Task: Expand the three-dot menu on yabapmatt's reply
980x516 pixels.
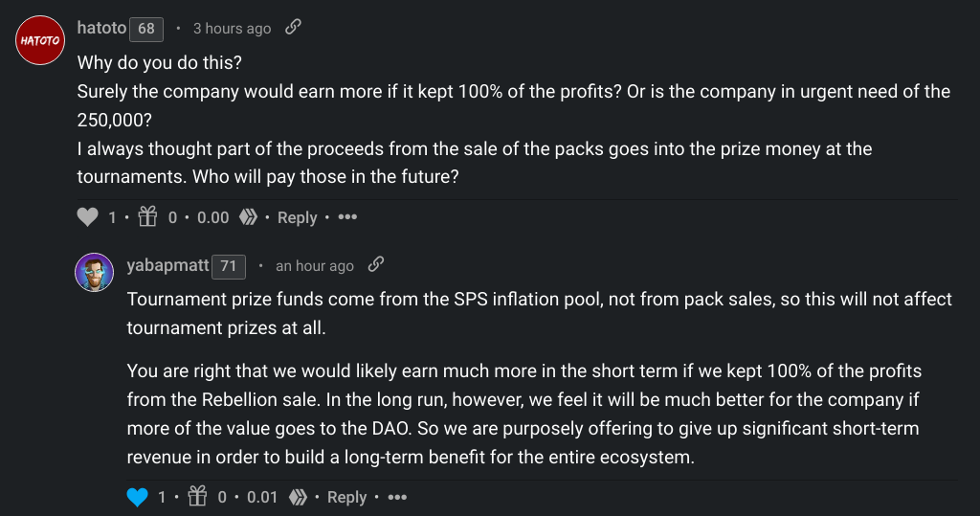Action: pyautogui.click(x=397, y=497)
